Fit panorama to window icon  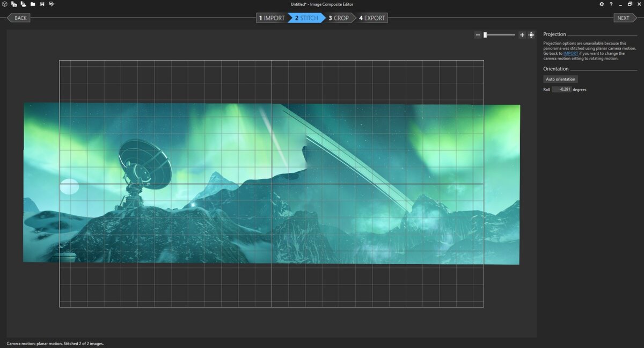[x=531, y=35]
